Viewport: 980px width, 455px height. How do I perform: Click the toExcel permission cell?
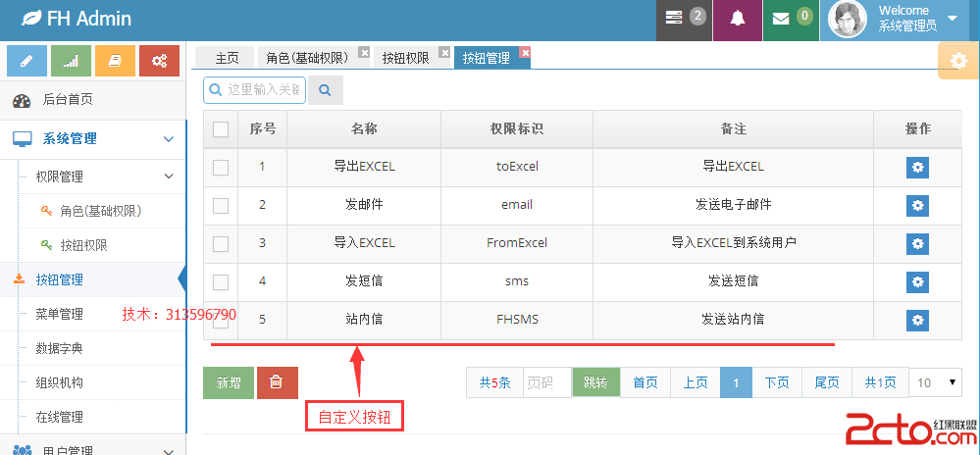click(x=517, y=168)
